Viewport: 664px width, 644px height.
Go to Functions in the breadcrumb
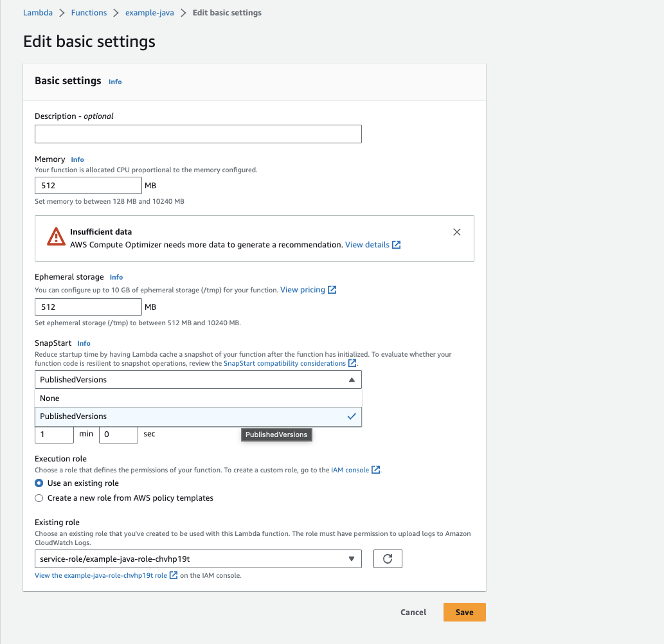tap(89, 13)
